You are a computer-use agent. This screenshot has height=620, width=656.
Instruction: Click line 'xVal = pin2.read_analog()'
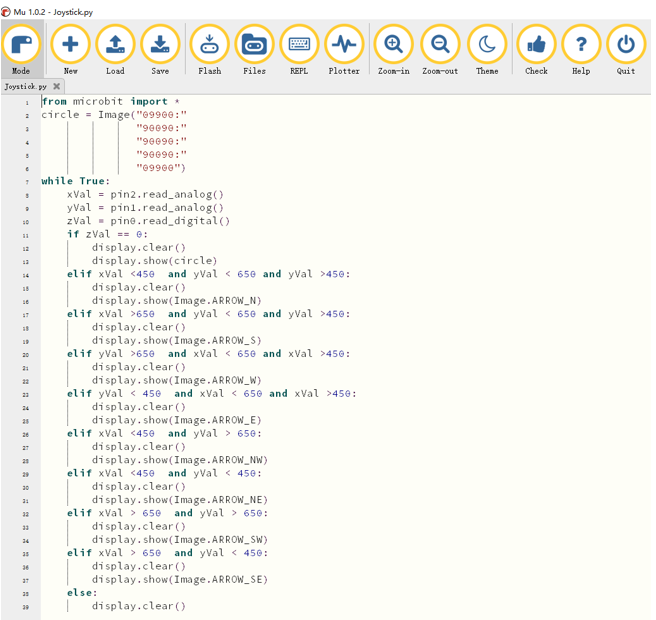click(x=145, y=195)
